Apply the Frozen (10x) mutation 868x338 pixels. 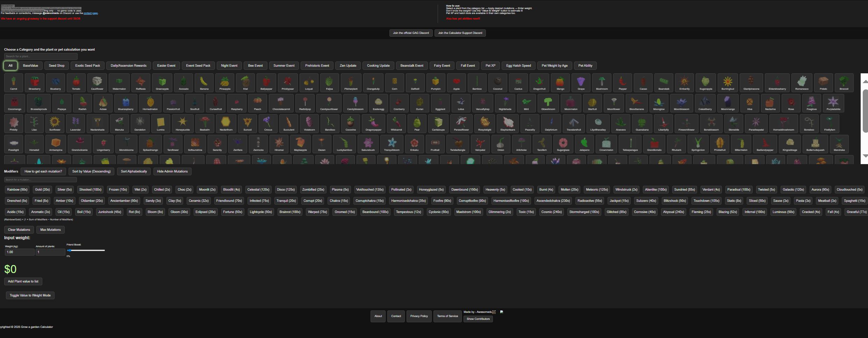pos(118,190)
